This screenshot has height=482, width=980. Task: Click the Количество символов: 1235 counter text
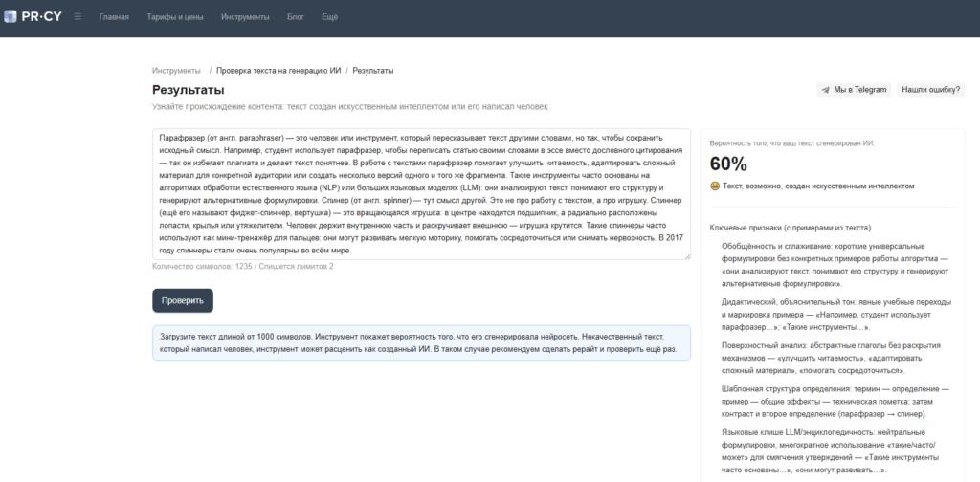pyautogui.click(x=203, y=267)
